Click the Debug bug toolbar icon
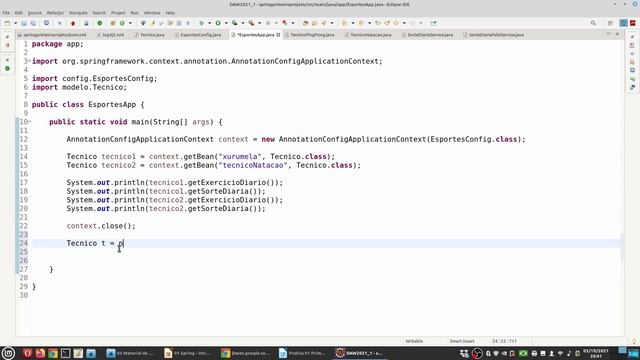This screenshot has height=360, width=640. coord(201,23)
